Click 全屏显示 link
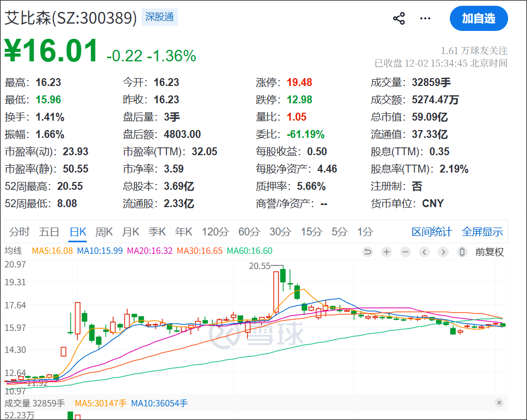Viewport: 527px width, 420px height. [x=482, y=232]
